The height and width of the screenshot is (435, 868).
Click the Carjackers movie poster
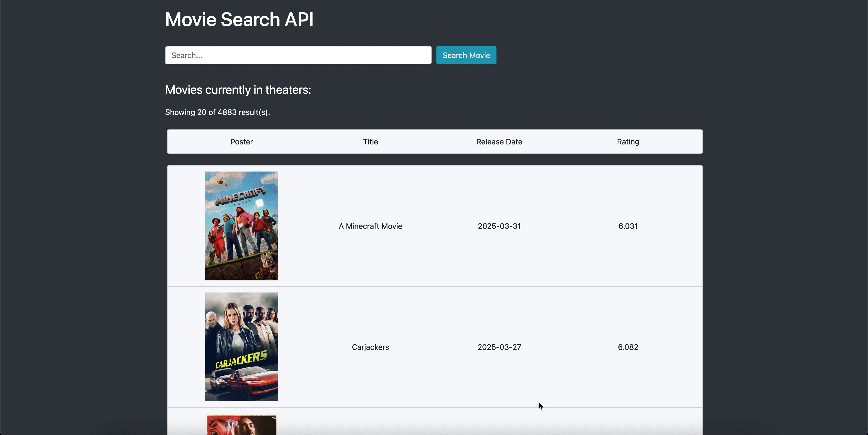tap(242, 347)
